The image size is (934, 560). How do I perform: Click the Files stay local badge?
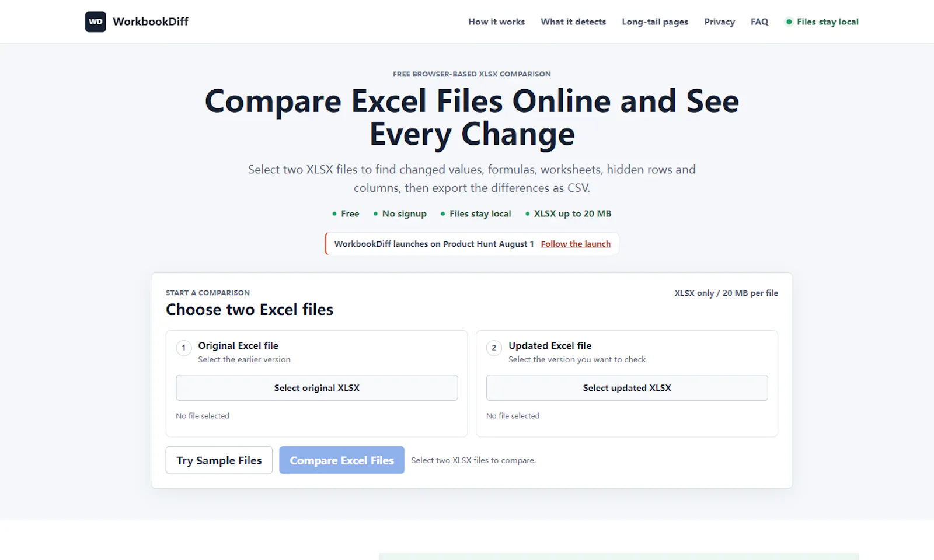(822, 22)
